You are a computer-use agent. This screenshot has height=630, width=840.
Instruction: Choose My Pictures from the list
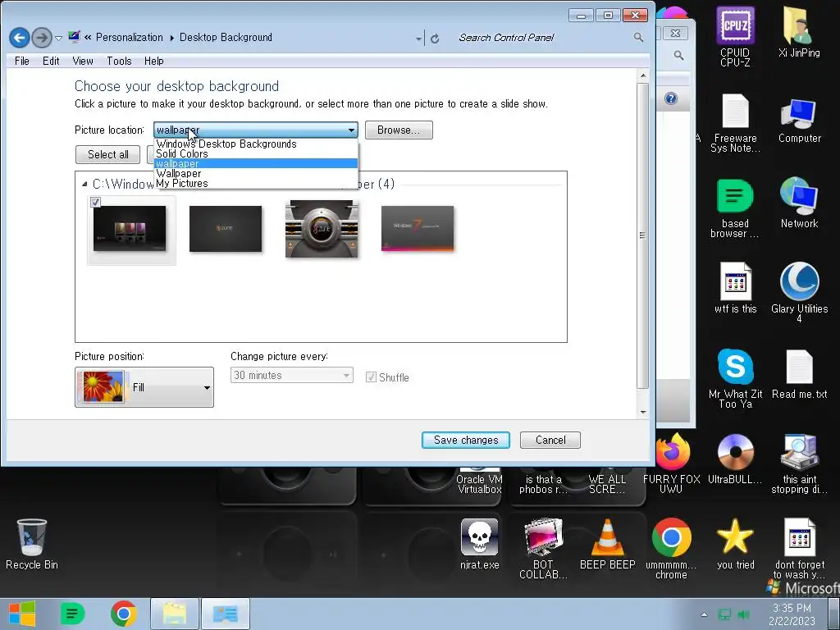click(x=256, y=183)
